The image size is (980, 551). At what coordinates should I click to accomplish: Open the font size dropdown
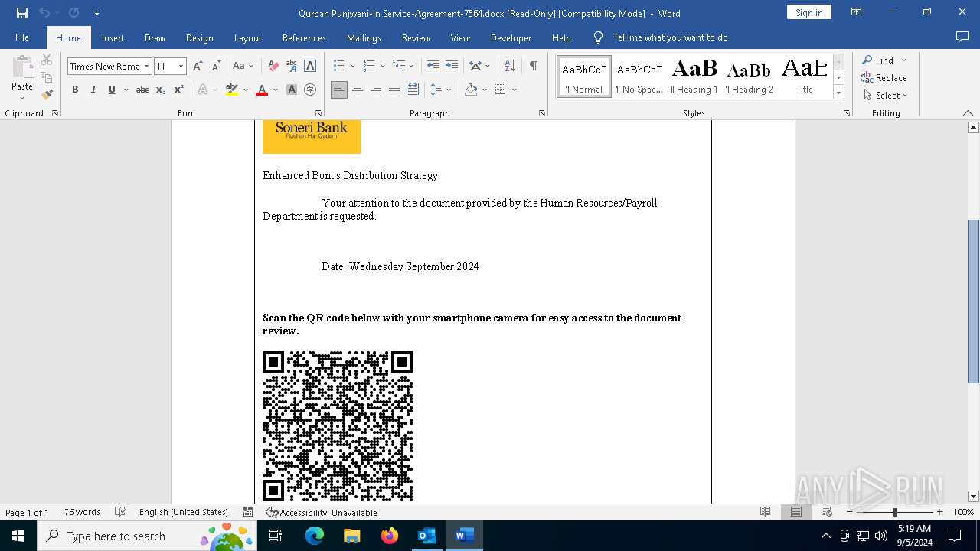click(181, 67)
